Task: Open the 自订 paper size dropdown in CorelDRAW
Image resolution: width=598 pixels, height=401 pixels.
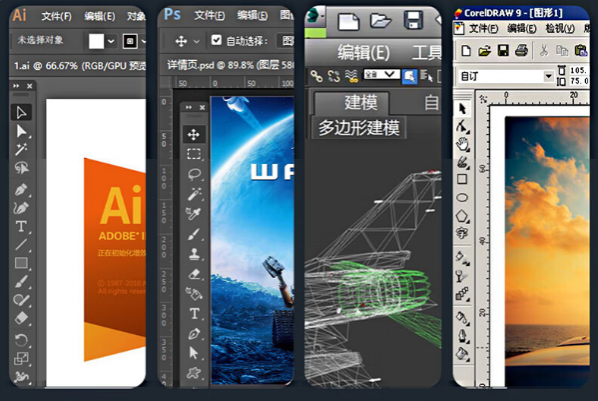Action: tap(548, 76)
